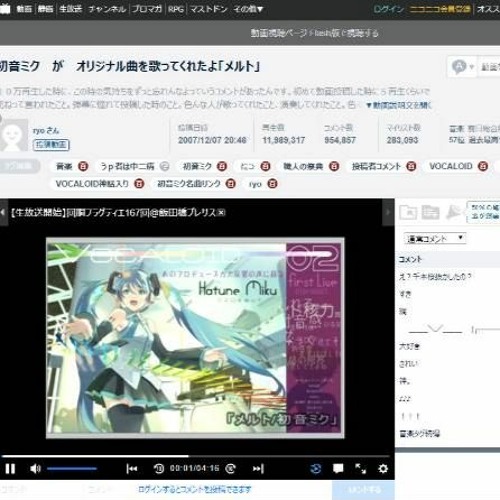
Task: Open the 動画 menu item
Action: (24, 9)
